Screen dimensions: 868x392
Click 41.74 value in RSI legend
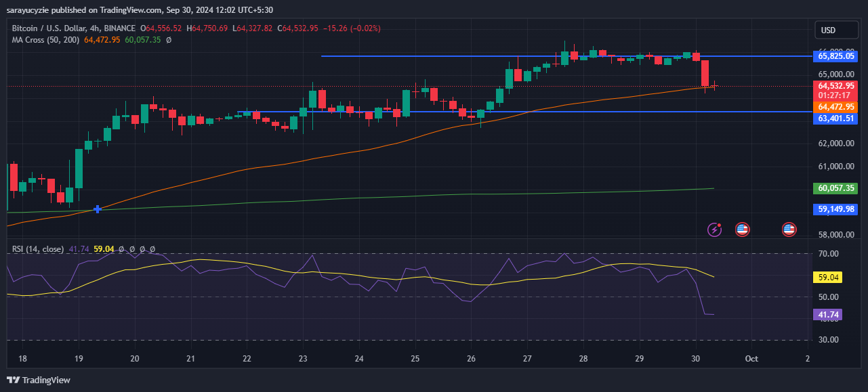79,249
